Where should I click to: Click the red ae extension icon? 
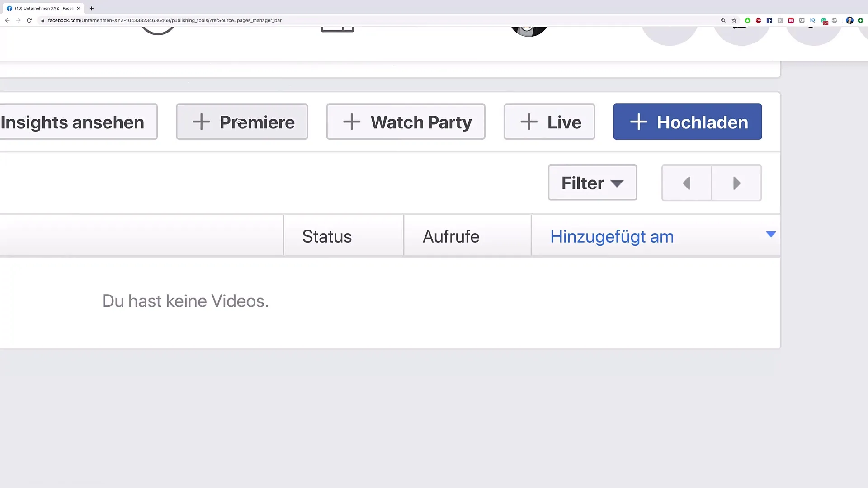[791, 20]
